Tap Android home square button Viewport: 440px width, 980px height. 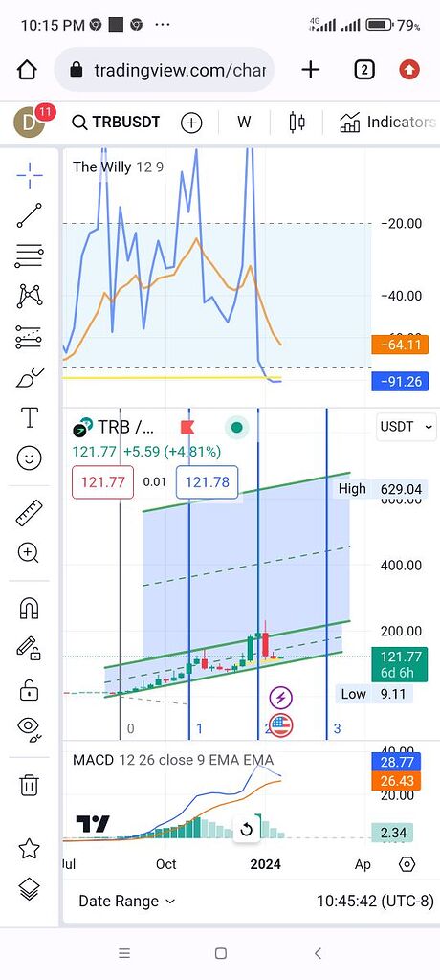click(x=221, y=953)
